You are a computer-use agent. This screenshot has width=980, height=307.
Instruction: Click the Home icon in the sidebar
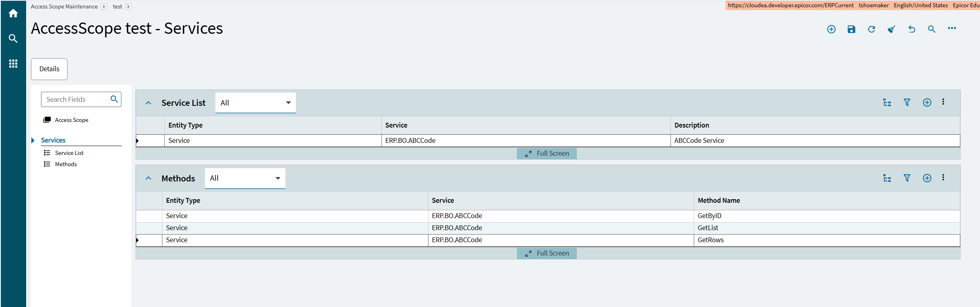[x=13, y=13]
